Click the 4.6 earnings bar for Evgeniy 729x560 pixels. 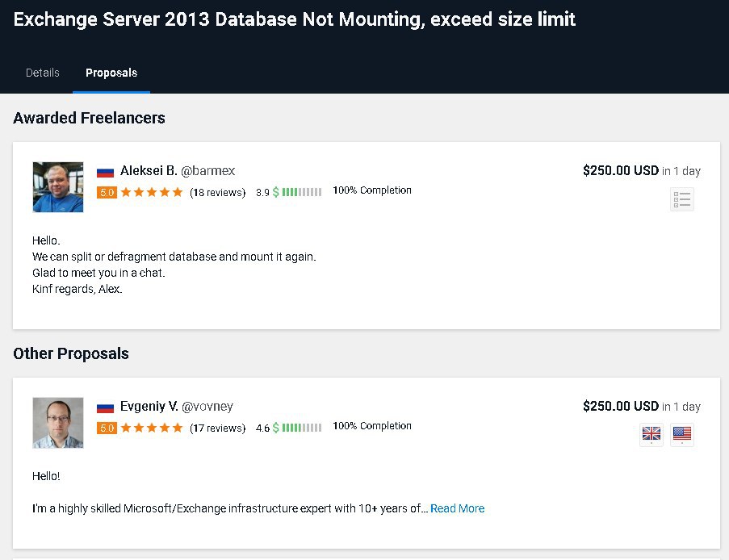click(x=289, y=428)
